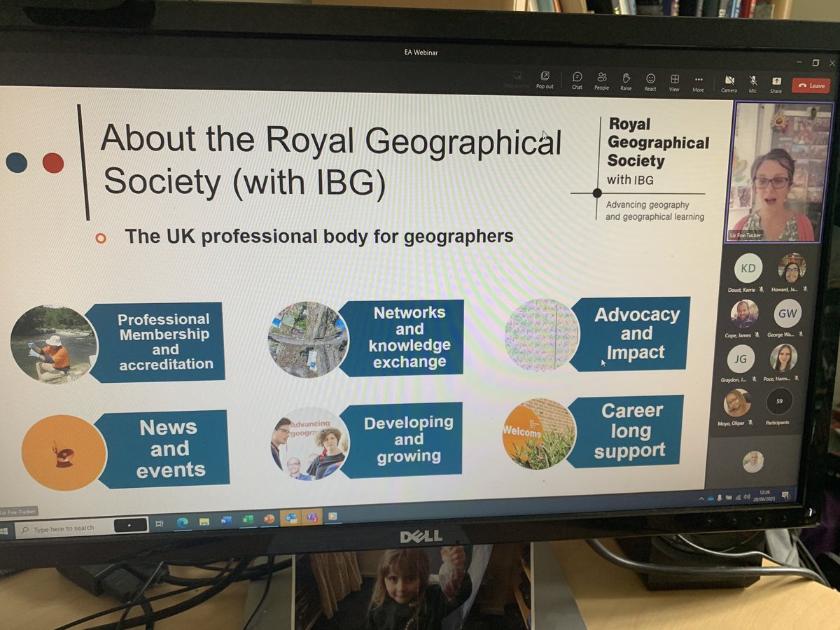840x630 pixels.
Task: Unmute the Mic
Action: 753,85
